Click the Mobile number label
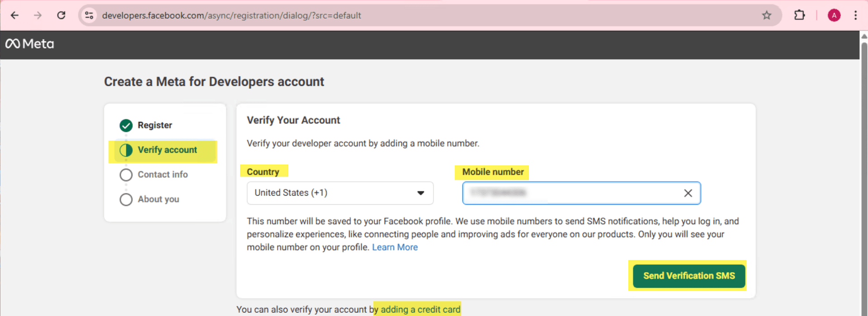This screenshot has height=316, width=868. click(493, 172)
